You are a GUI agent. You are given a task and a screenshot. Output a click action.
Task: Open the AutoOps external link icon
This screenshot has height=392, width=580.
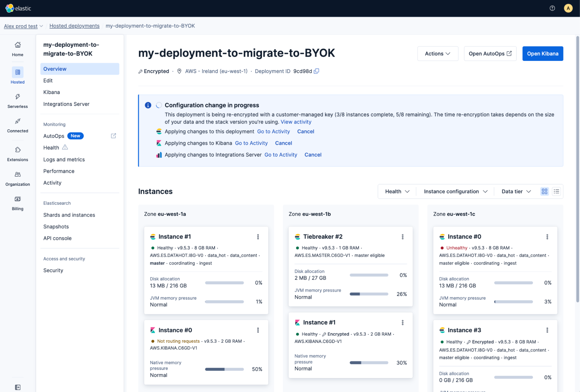[113, 136]
